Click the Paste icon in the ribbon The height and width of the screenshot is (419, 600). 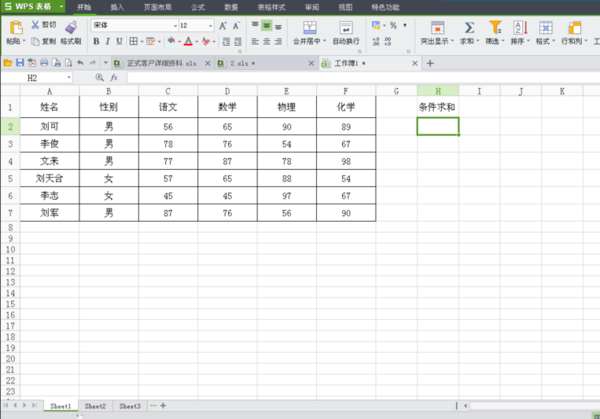point(16,28)
